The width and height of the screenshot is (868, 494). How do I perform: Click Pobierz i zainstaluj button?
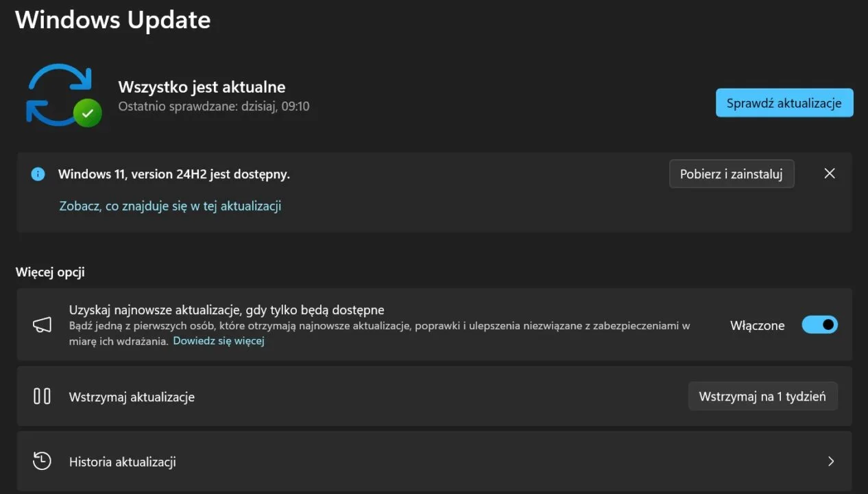click(731, 174)
